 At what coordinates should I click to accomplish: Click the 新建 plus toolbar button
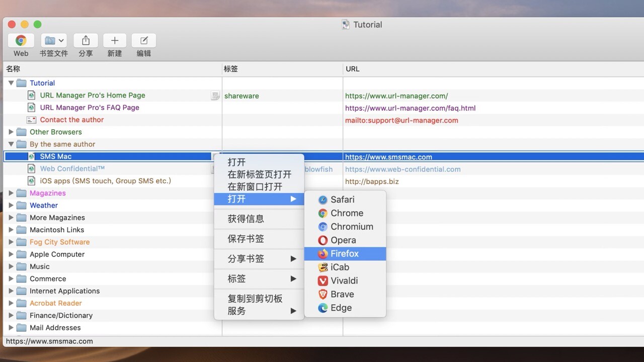[115, 41]
